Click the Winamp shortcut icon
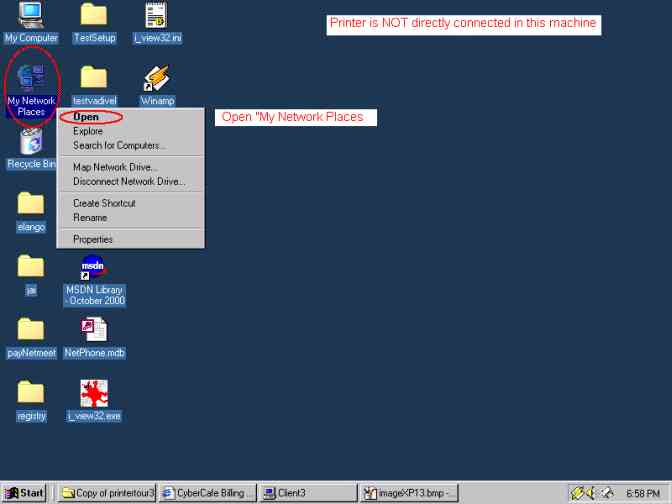This screenshot has width=672, height=504. pos(157,79)
